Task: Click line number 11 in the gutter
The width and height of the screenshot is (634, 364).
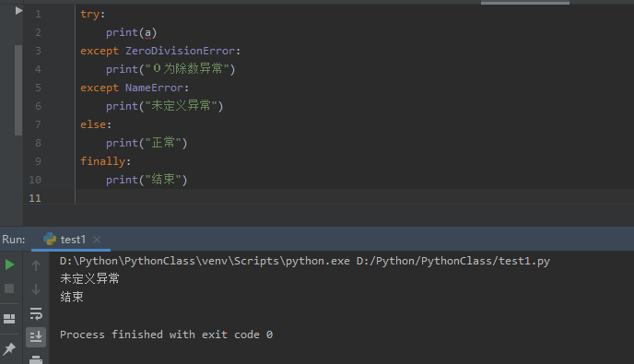Action: tap(35, 198)
